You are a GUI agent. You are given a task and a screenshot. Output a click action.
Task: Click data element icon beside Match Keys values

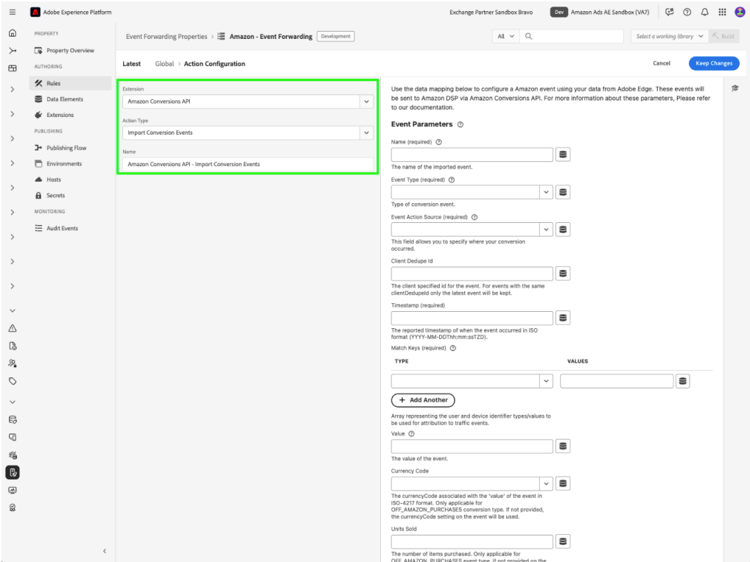683,381
